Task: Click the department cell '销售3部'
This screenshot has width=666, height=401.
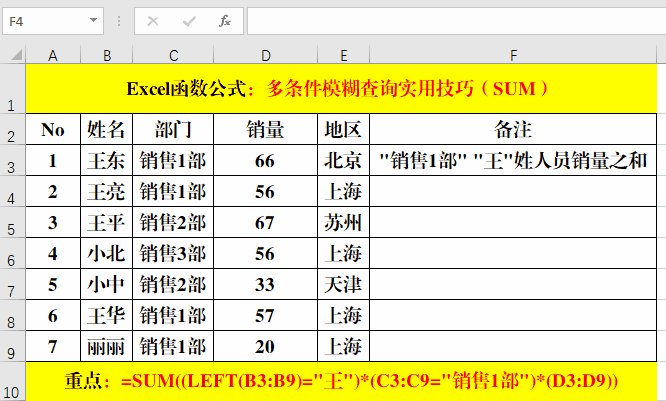Action: click(173, 253)
